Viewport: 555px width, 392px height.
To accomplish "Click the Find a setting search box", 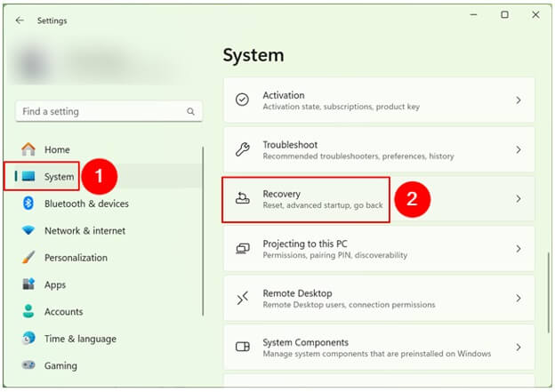I will pos(109,111).
